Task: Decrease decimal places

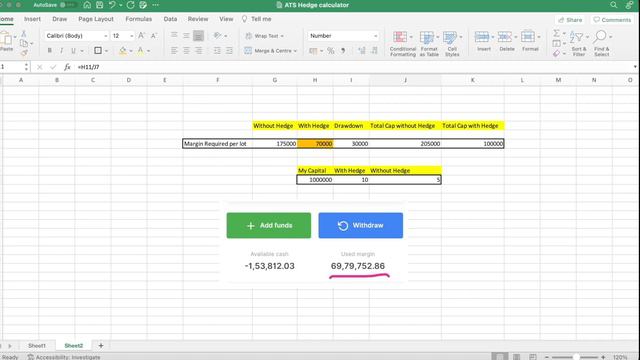Action: (x=374, y=51)
